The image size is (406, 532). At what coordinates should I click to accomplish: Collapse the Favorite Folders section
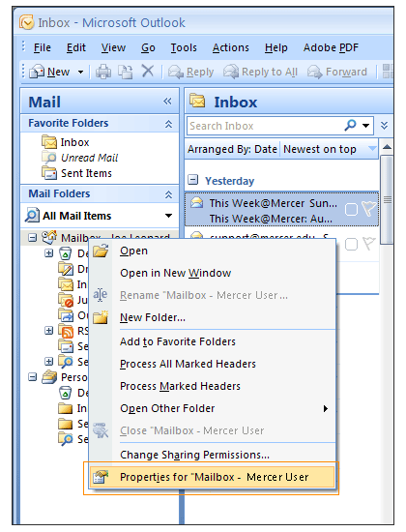168,124
